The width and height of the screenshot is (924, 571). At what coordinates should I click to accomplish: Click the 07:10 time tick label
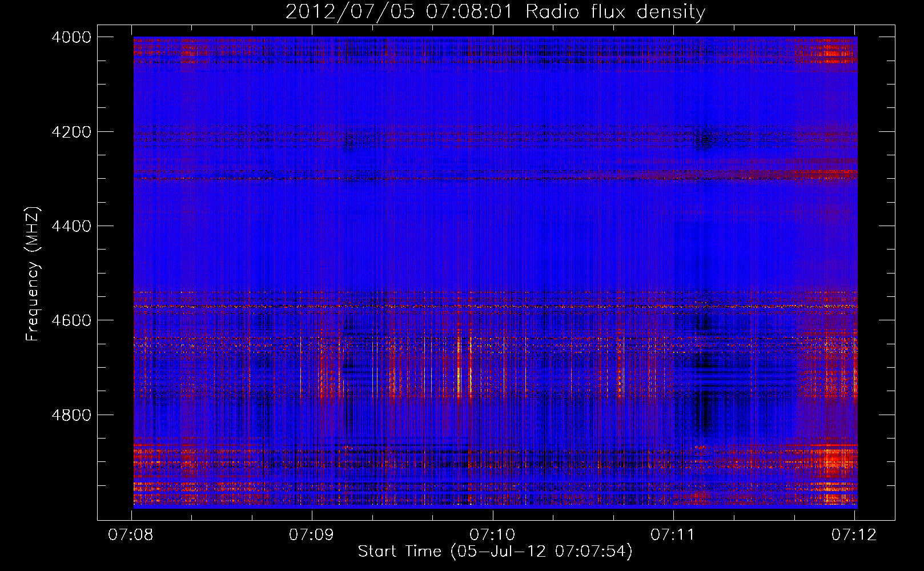pos(492,535)
